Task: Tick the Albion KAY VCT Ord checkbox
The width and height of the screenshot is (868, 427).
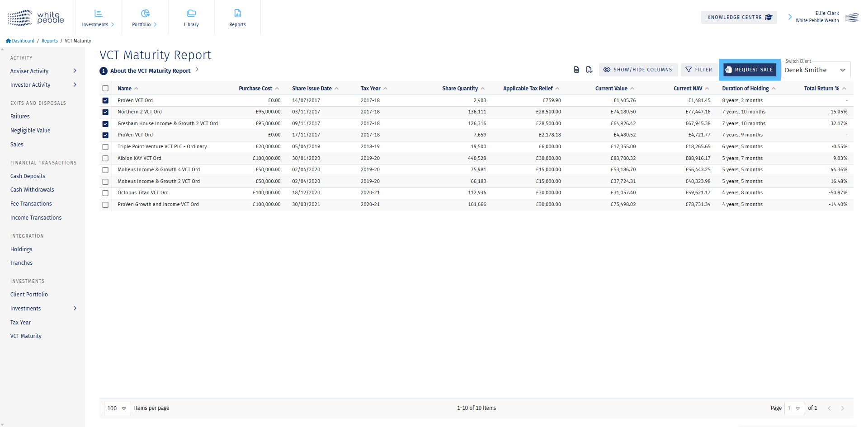Action: coord(105,159)
